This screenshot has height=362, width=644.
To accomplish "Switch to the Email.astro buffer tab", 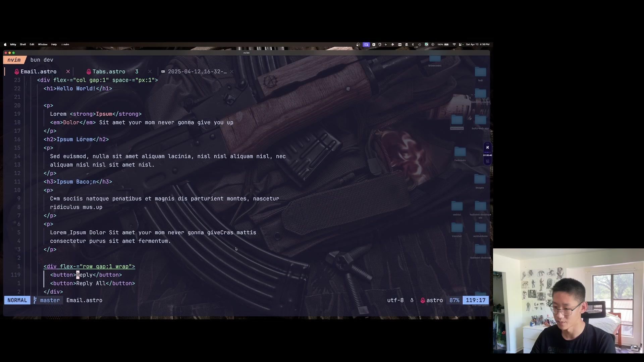I will (38, 71).
